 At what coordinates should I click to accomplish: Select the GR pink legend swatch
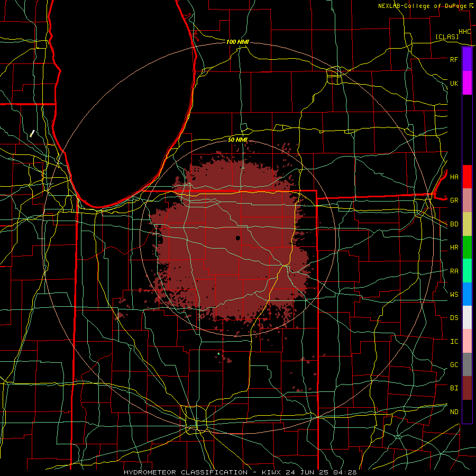(467, 200)
